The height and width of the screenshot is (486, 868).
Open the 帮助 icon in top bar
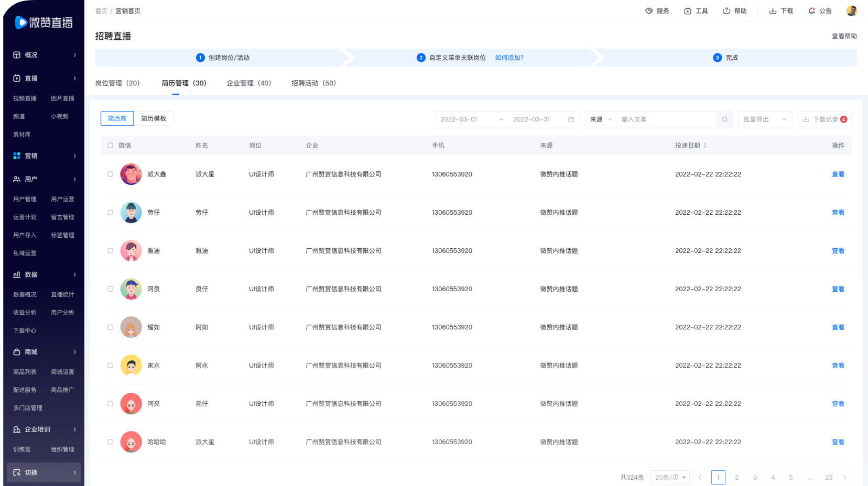(x=726, y=11)
